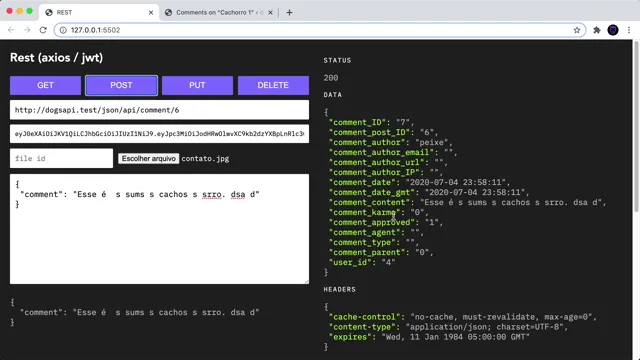The image size is (640, 360).
Task: Open the Chrome profile avatar
Action: pyautogui.click(x=613, y=30)
